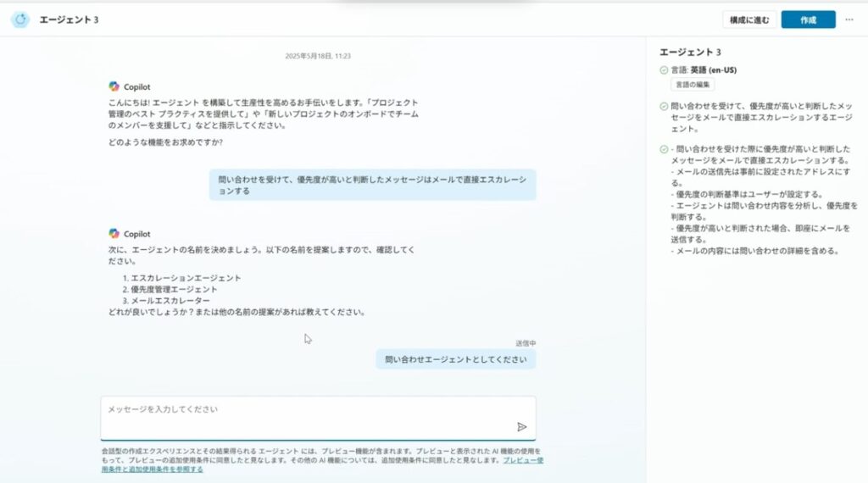Open 言語の編集 to edit language
Image resolution: width=868 pixels, height=483 pixels.
[x=693, y=84]
